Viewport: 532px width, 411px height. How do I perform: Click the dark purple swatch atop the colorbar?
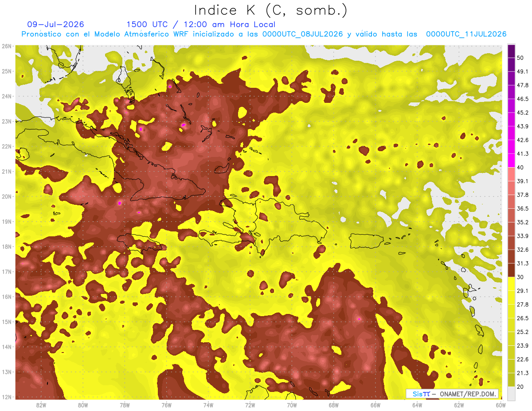(x=511, y=51)
